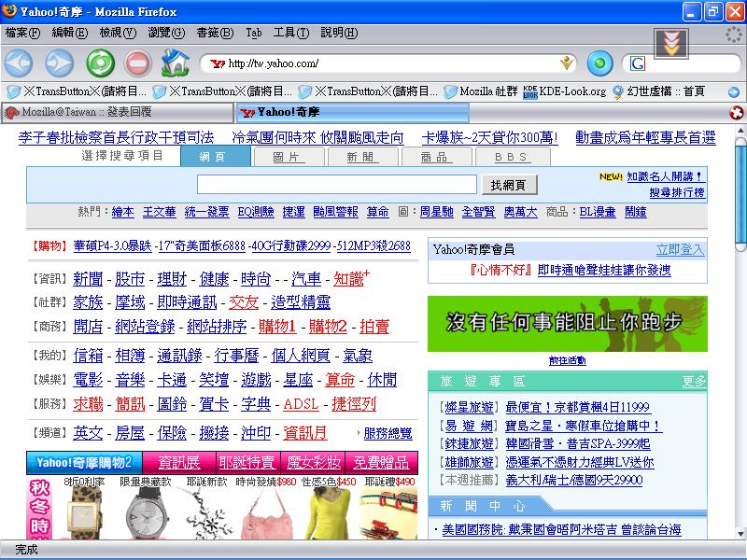Select the 網頁 search tab
Viewport: 747px width, 560px height.
pyautogui.click(x=216, y=156)
